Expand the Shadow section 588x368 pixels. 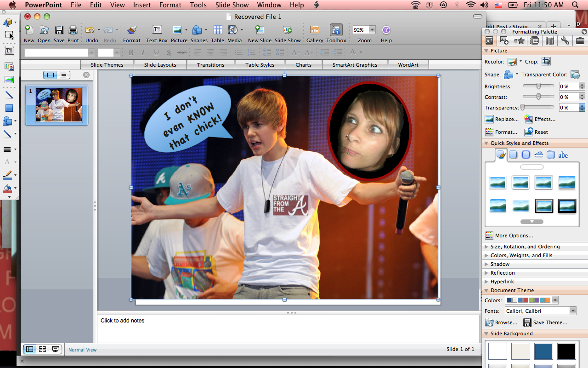pos(500,264)
